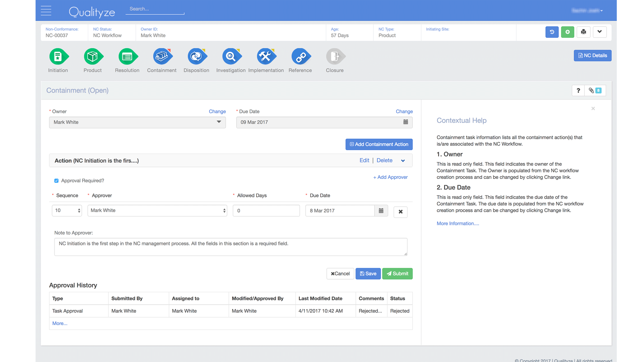
Task: Click the Allowed Days input field
Action: (266, 211)
